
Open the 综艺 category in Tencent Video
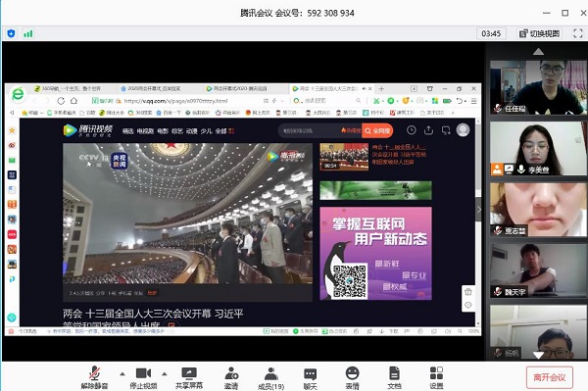click(x=177, y=131)
